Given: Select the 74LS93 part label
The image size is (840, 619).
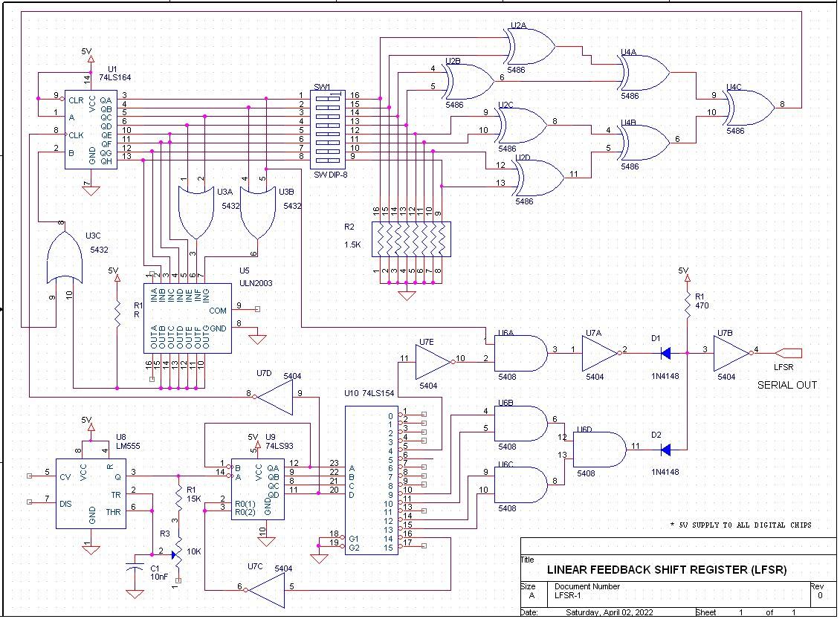Looking at the screenshot, I should point(280,446).
